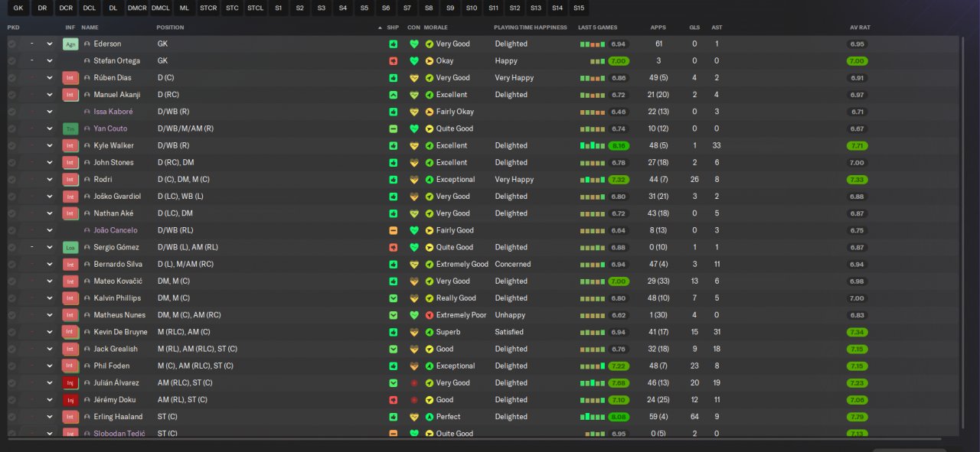Expand the selection dropdown for Mateo Kovačić
Image resolution: width=980 pixels, height=452 pixels.
[x=50, y=281]
